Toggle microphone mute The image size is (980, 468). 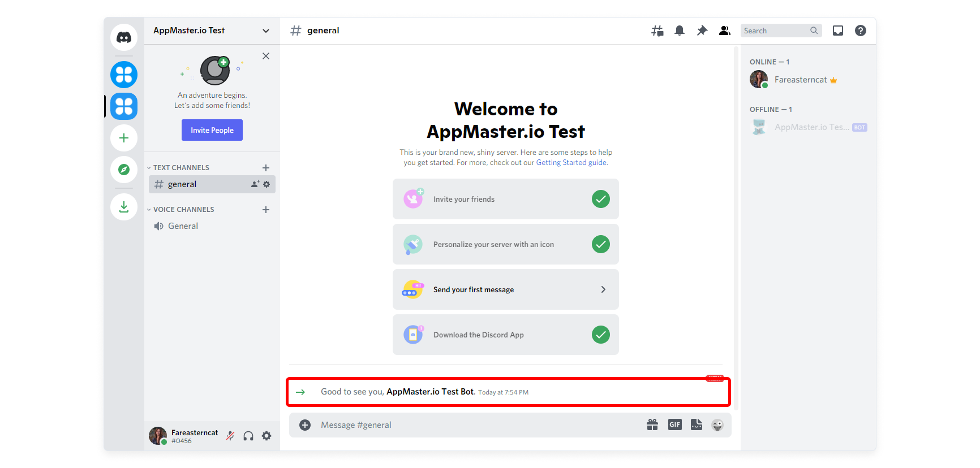click(230, 436)
